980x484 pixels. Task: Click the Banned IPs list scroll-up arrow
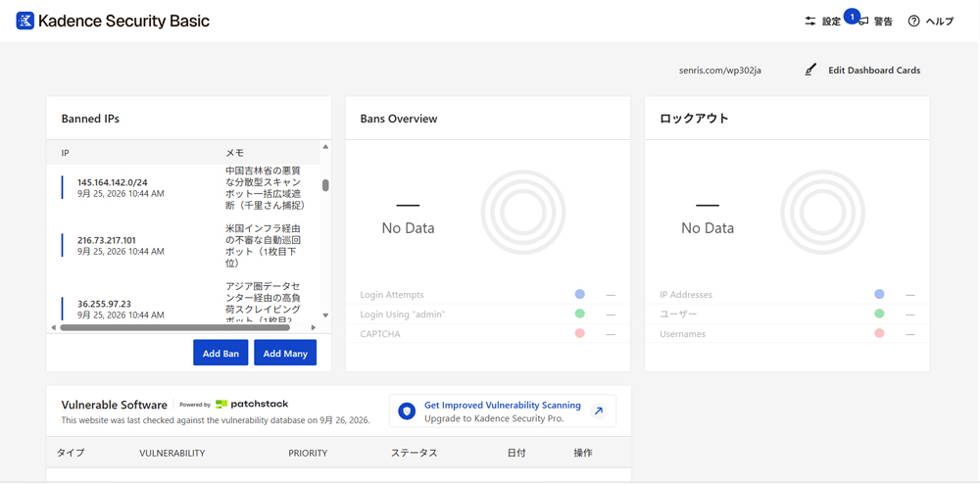click(x=325, y=147)
